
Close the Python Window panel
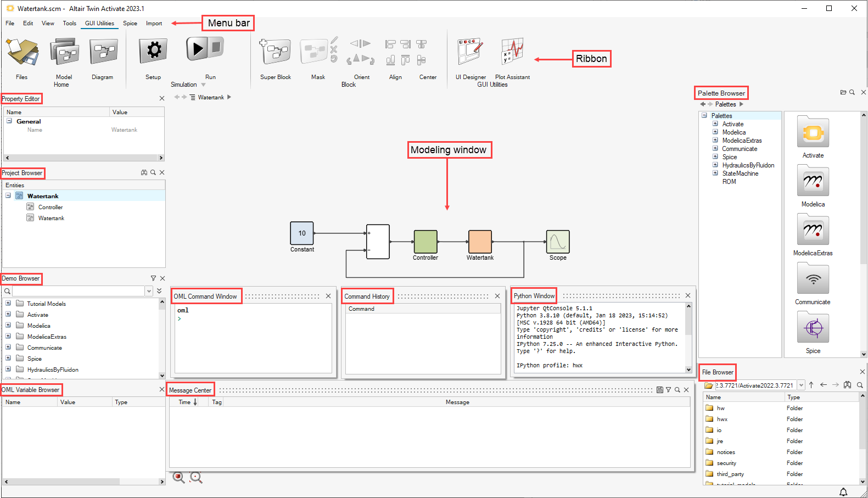pyautogui.click(x=688, y=295)
